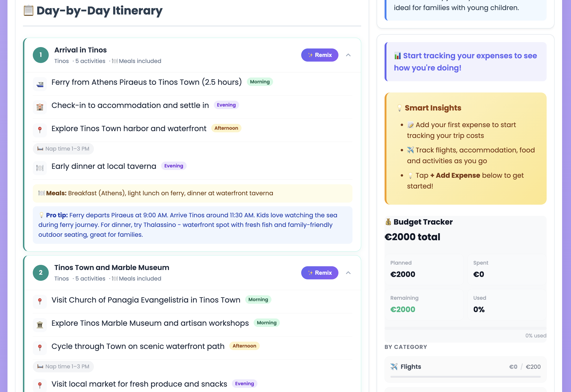Click the Spent €0 value
Screen dimensions: 571x392
point(479,274)
